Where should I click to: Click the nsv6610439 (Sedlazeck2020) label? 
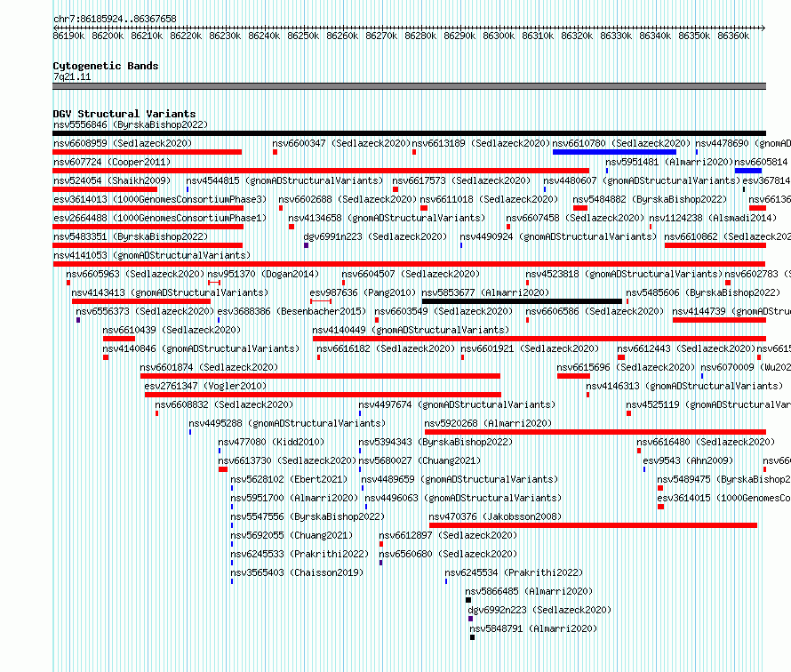pos(172,330)
